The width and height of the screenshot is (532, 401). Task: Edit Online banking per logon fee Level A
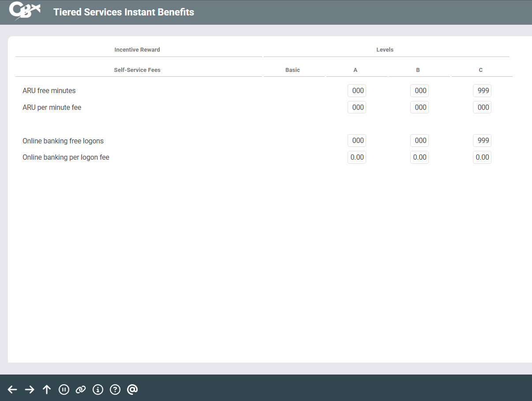pos(357,157)
